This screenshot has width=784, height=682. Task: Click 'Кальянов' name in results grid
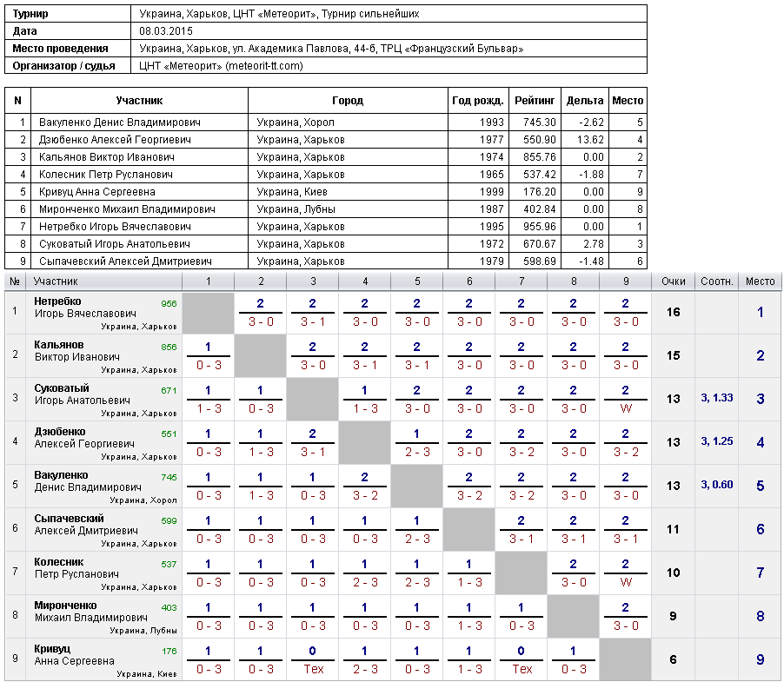(59, 345)
